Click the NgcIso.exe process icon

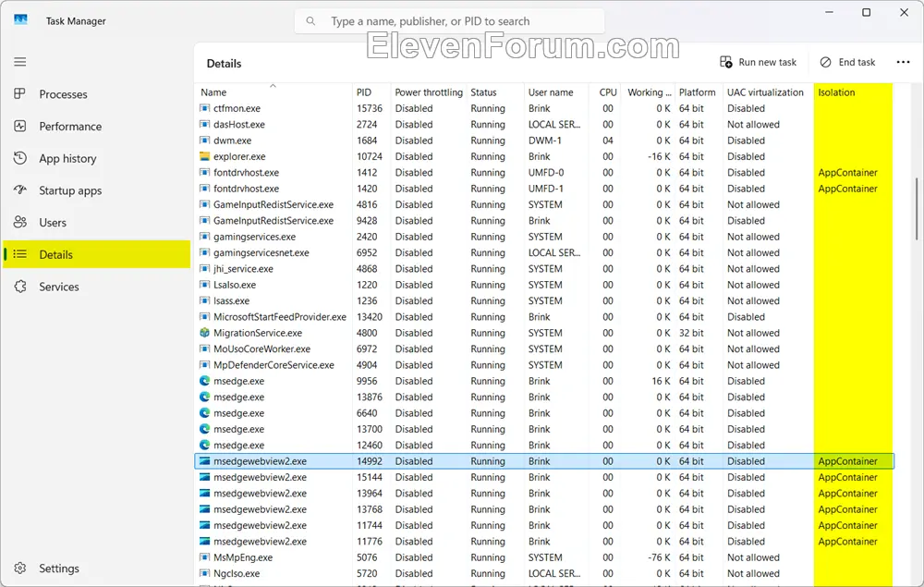(204, 573)
